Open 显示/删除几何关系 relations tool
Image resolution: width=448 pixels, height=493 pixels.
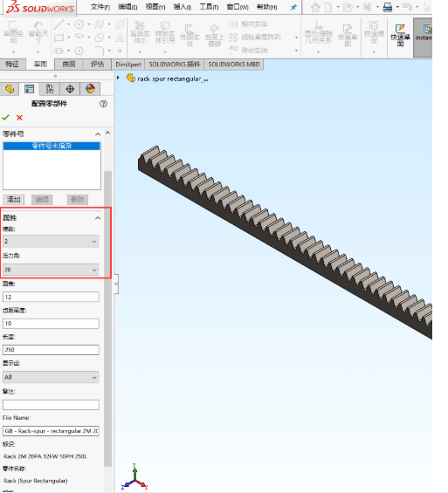click(x=319, y=32)
